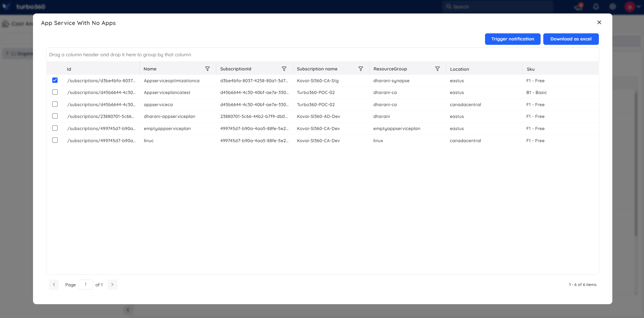Image resolution: width=644 pixels, height=318 pixels.
Task: Click the turbo360 logo
Action: (x=24, y=6)
